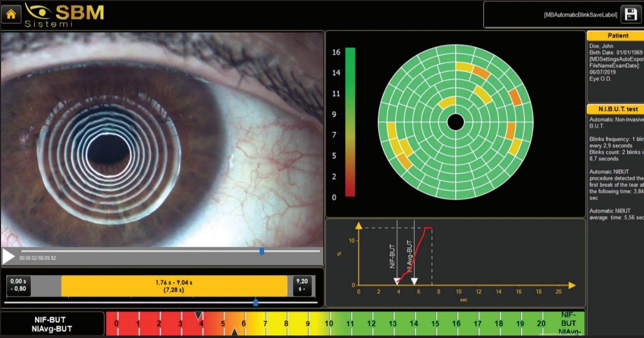The height and width of the screenshot is (338, 644).
Task: Select the 9,20 s interval box
Action: click(x=302, y=286)
